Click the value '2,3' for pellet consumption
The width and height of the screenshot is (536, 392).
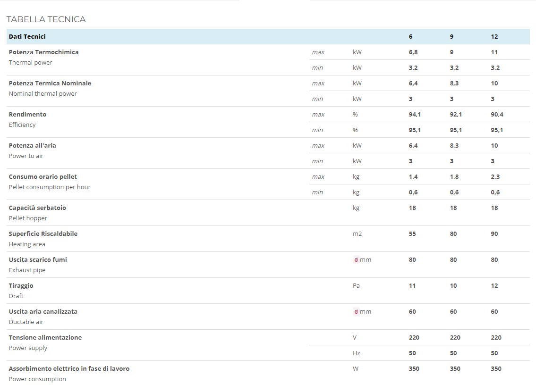(495, 177)
